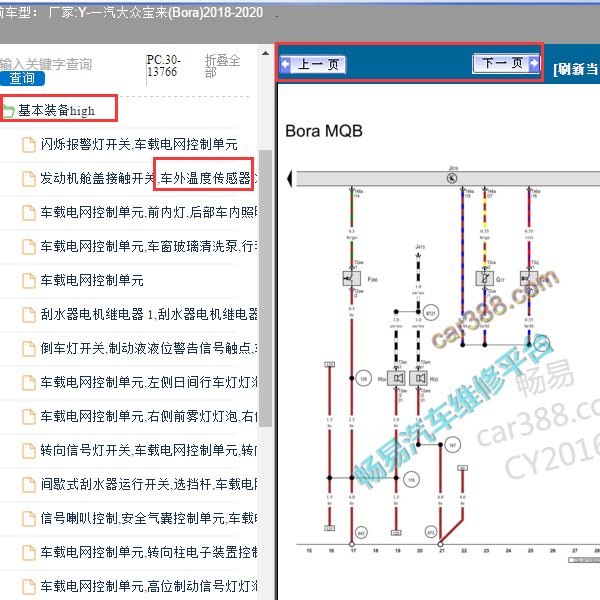Click the H34 speaker symbol in diagram

point(396,378)
